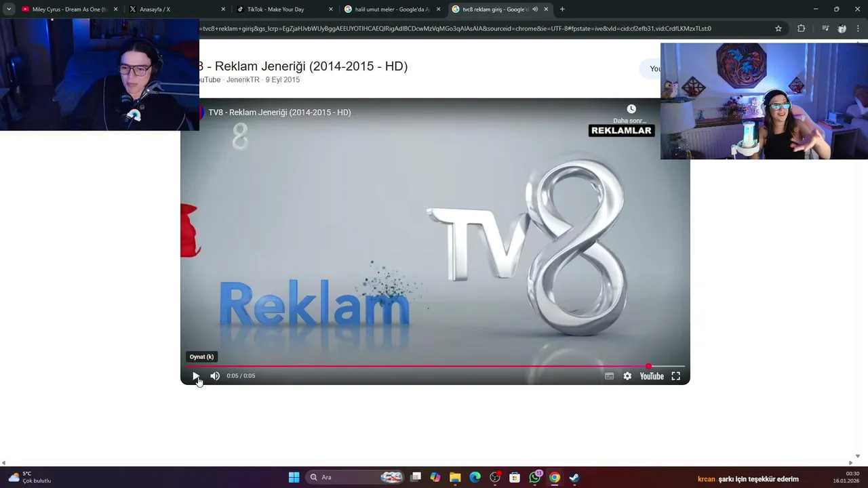Screen dimensions: 868x488
Task: Open Microsoft Edge from the taskbar
Action: click(x=475, y=477)
